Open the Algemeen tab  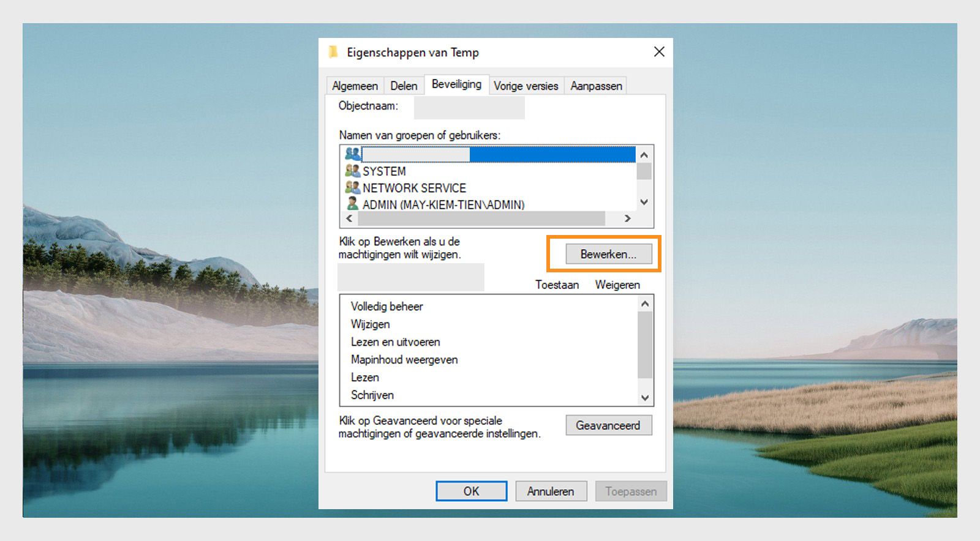coord(355,86)
